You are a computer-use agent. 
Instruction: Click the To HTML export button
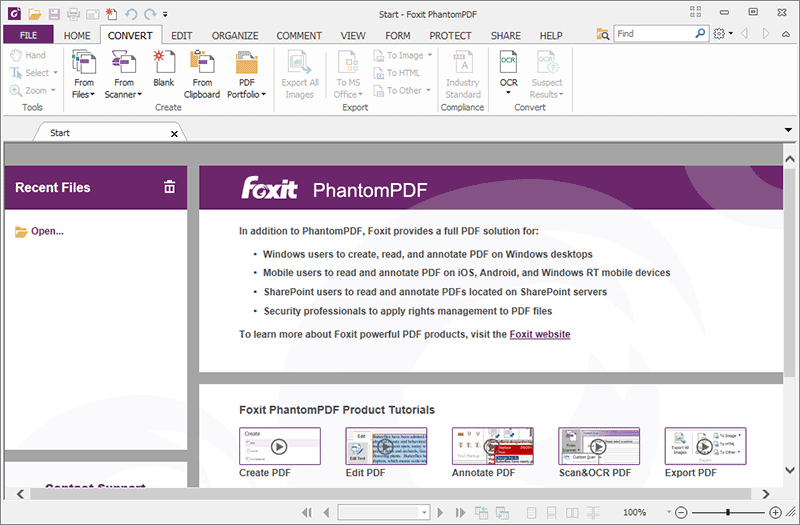pos(397,73)
